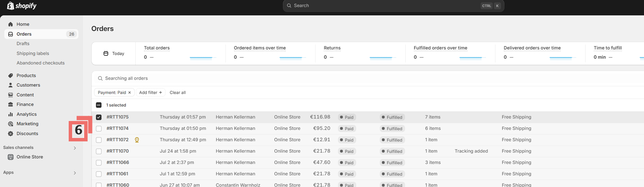Click the Marketing target icon
The height and width of the screenshot is (187, 644).
coord(11,124)
